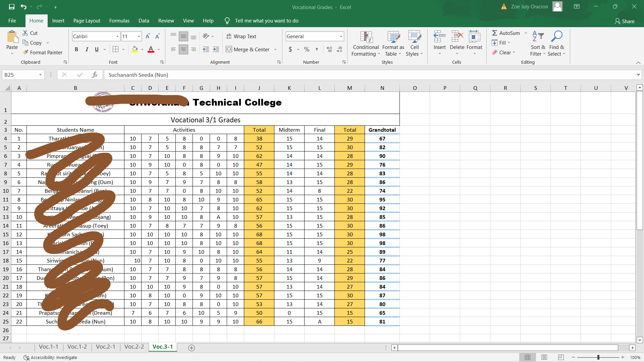Toggle Italic formatting
The image size is (644, 362).
pyautogui.click(x=87, y=49)
